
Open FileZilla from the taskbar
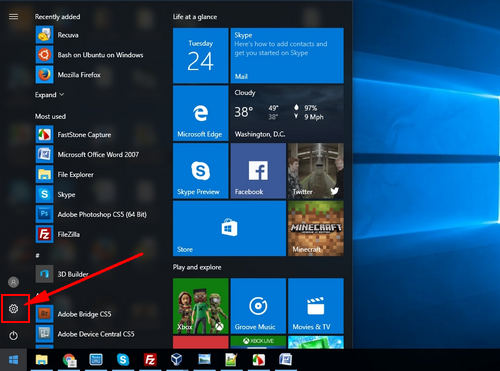pyautogui.click(x=150, y=360)
